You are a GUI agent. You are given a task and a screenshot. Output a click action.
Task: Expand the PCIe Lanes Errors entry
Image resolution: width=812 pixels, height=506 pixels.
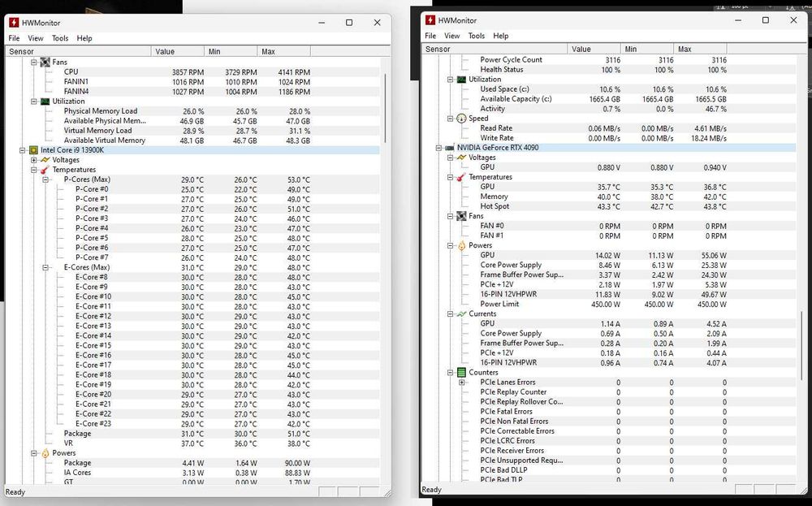click(x=461, y=383)
